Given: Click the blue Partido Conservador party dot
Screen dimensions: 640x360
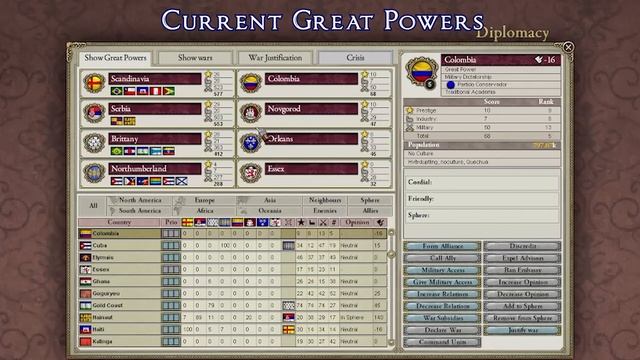Looking at the screenshot, I should point(451,84).
